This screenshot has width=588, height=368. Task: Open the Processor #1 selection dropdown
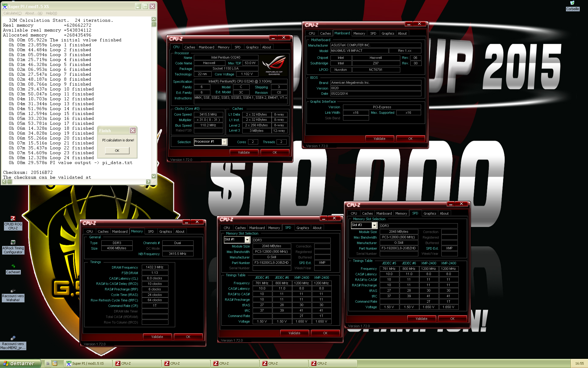(224, 142)
